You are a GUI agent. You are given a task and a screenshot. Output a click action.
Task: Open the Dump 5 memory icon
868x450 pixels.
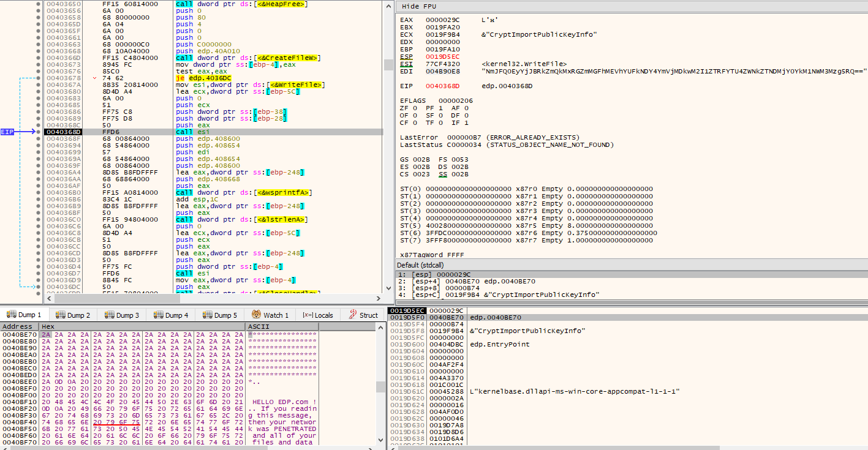[x=208, y=315]
